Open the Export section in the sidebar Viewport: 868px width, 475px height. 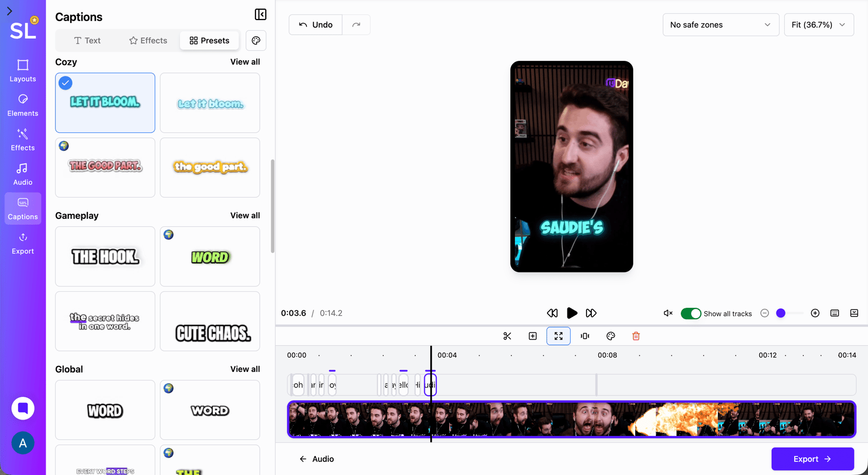[23, 243]
